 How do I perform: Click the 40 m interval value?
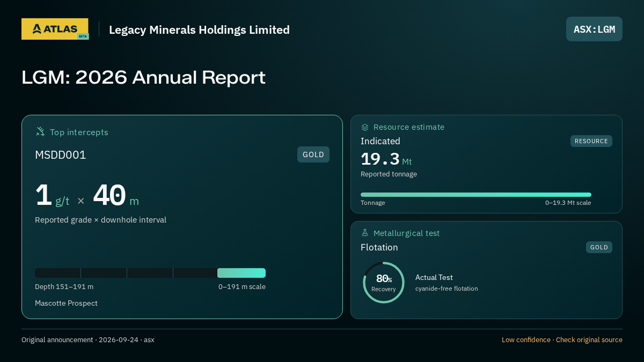[x=116, y=196]
